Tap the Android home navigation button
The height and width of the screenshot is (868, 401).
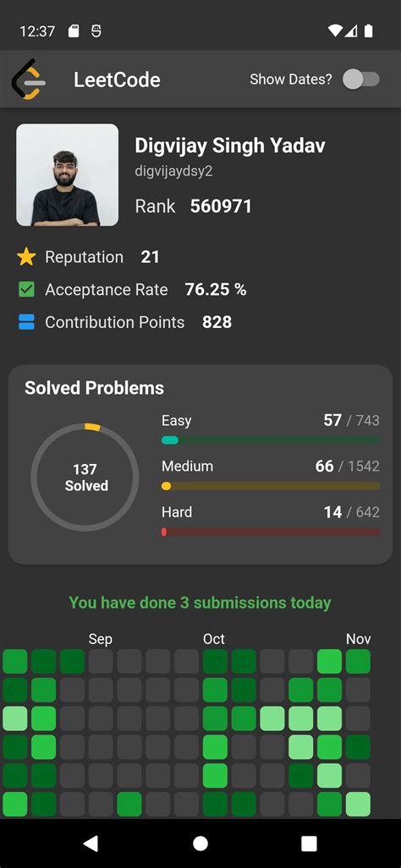pyautogui.click(x=200, y=843)
